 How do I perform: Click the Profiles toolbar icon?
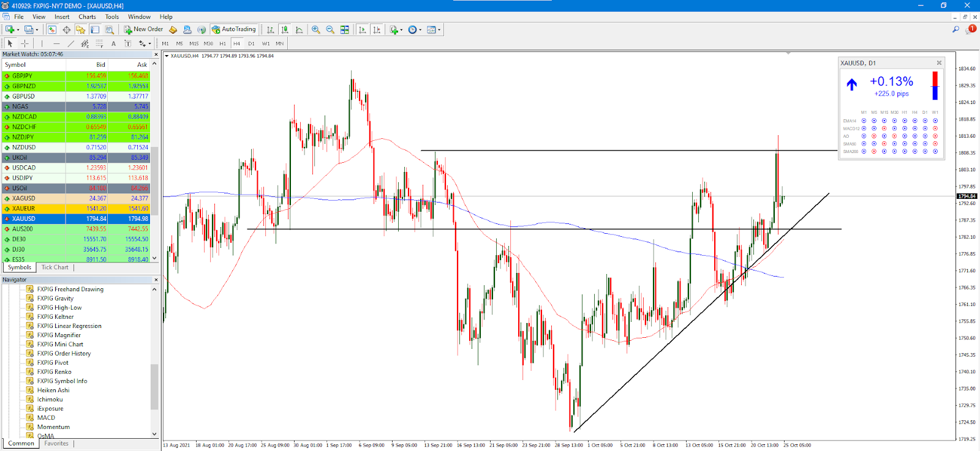(29, 29)
